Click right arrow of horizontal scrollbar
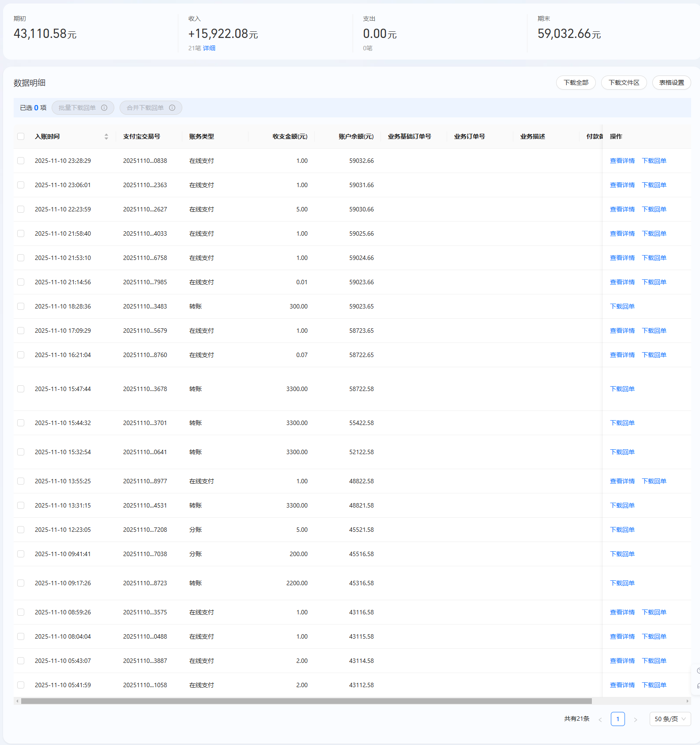The height and width of the screenshot is (745, 700). pyautogui.click(x=687, y=701)
